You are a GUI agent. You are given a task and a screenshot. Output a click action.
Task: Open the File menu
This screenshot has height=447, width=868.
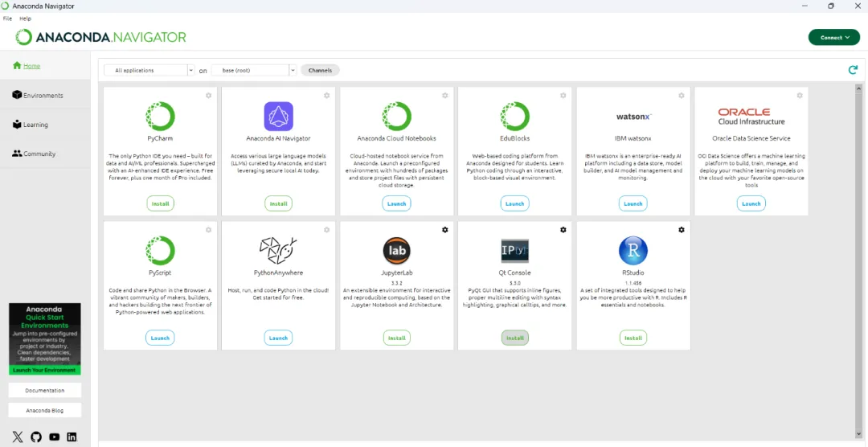tap(8, 18)
